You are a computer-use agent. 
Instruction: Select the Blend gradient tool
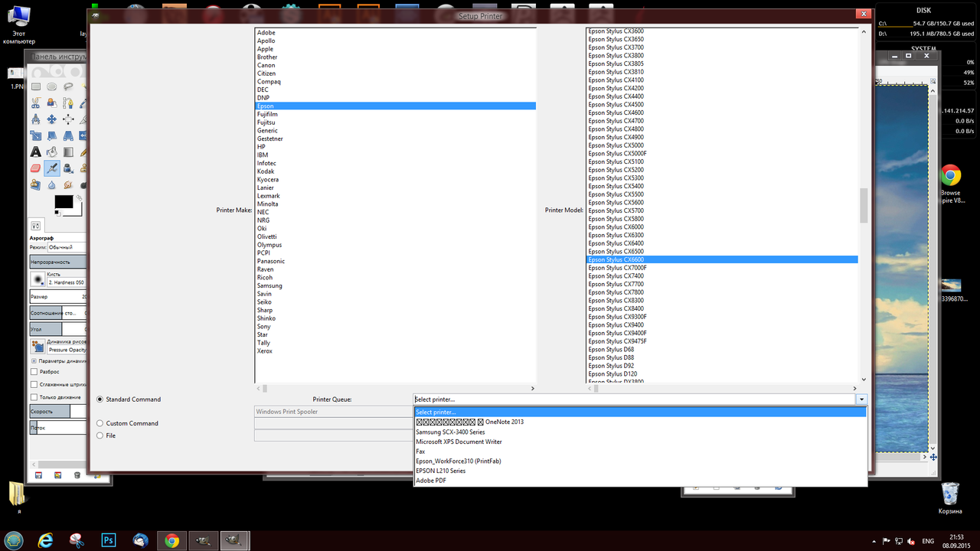click(x=68, y=152)
